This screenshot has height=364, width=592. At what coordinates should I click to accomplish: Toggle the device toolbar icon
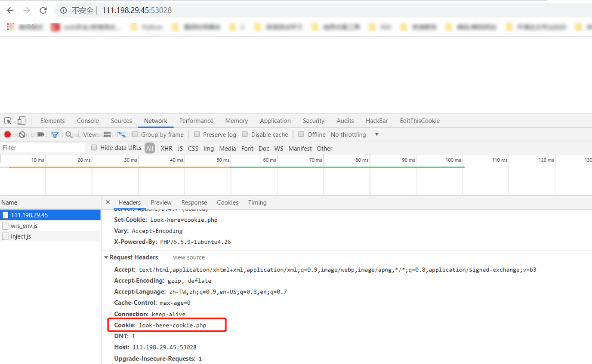point(22,121)
